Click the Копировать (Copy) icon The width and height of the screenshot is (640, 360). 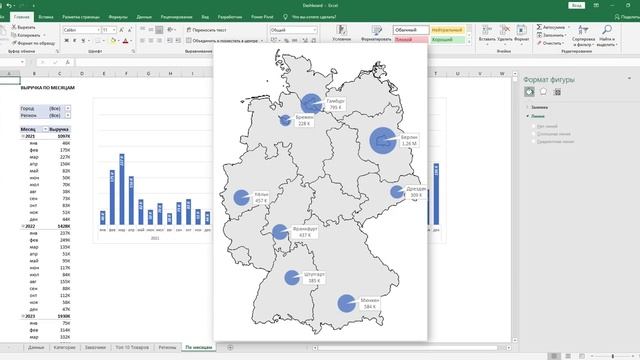click(14, 35)
